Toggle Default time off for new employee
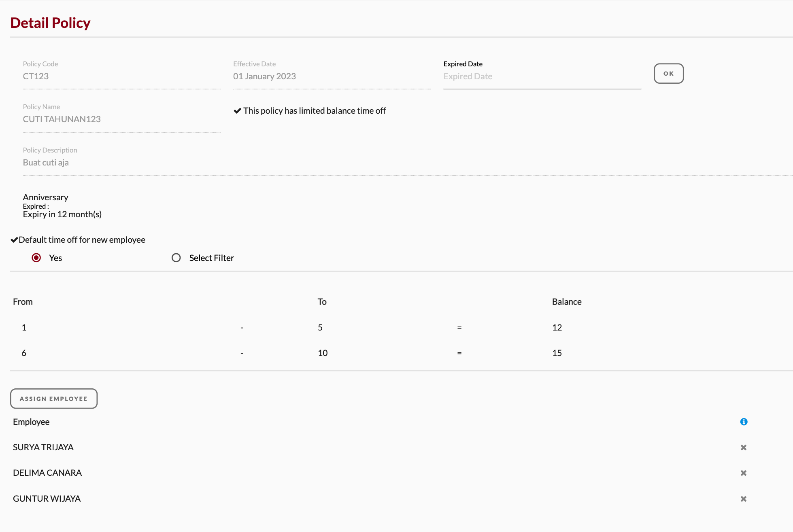 tap(14, 240)
